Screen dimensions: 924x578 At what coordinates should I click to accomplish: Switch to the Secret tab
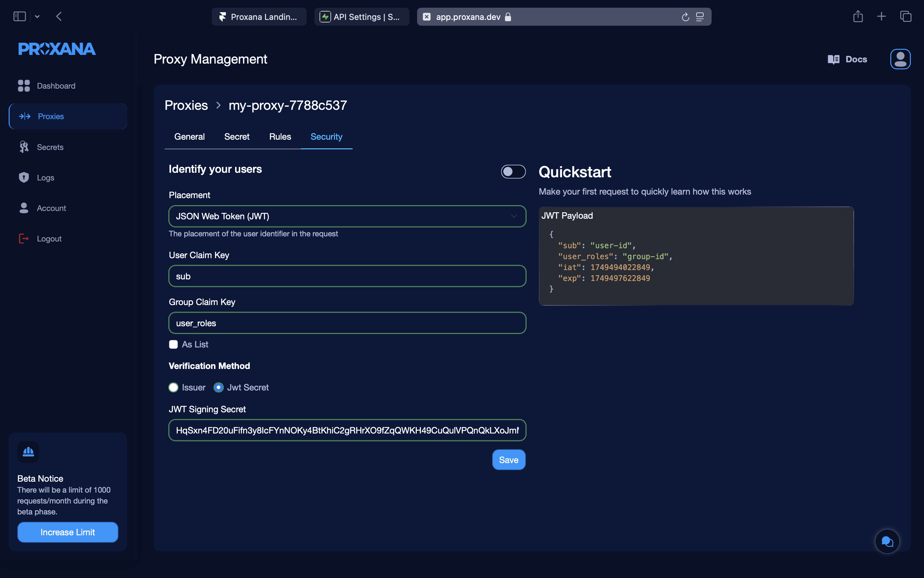237,136
